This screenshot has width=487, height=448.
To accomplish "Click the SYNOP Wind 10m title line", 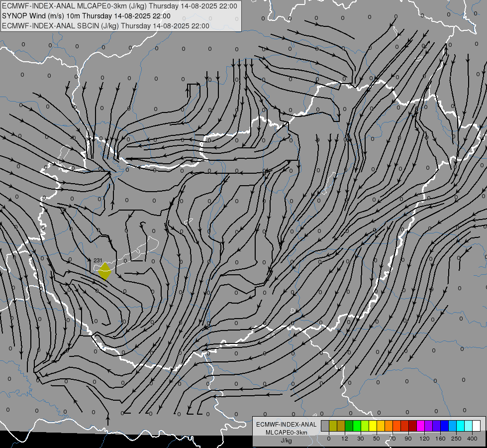I will point(87,16).
